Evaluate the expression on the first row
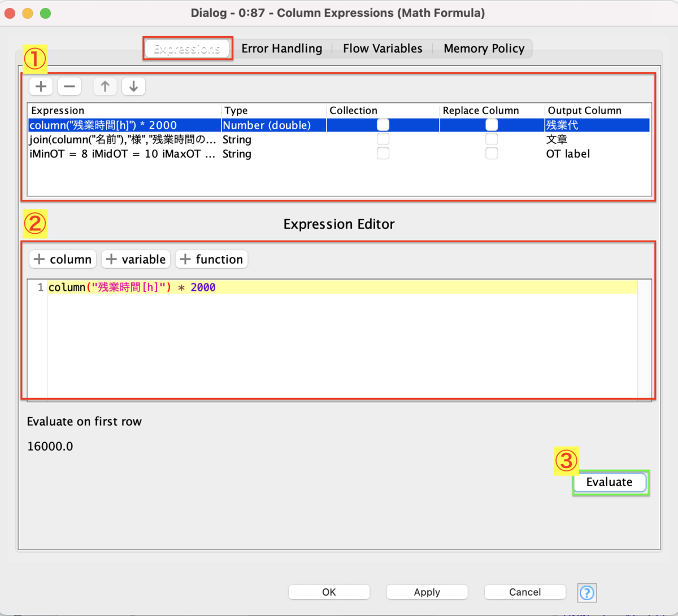Image resolution: width=678 pixels, height=616 pixels. (610, 482)
